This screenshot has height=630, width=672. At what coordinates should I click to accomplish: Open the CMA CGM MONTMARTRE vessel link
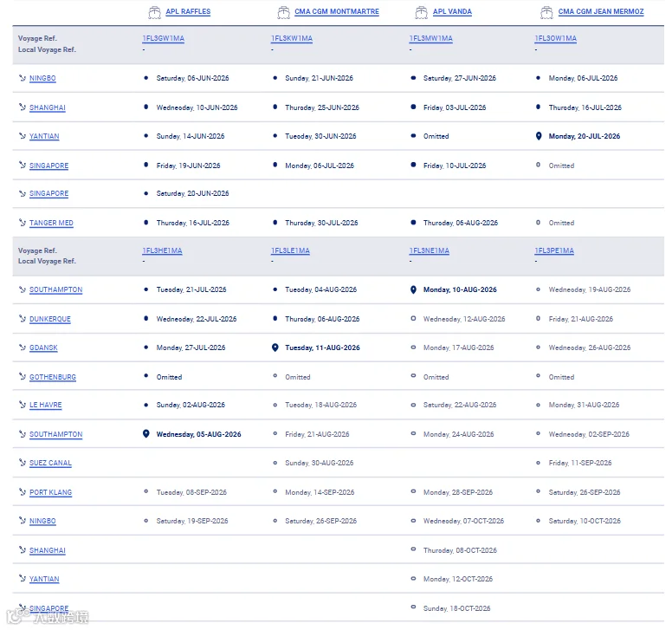tap(337, 11)
